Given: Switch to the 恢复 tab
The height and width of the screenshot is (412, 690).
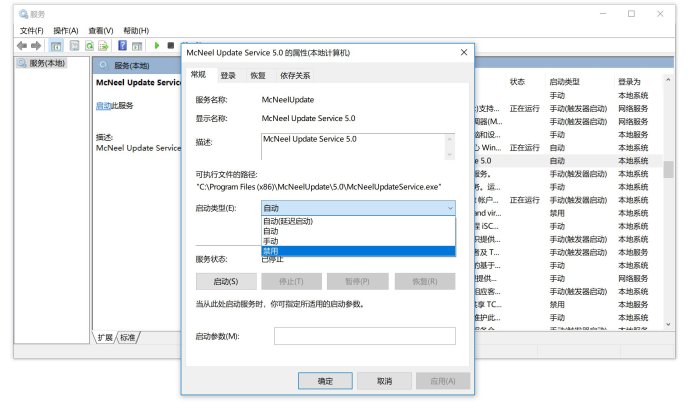Looking at the screenshot, I should (x=258, y=76).
